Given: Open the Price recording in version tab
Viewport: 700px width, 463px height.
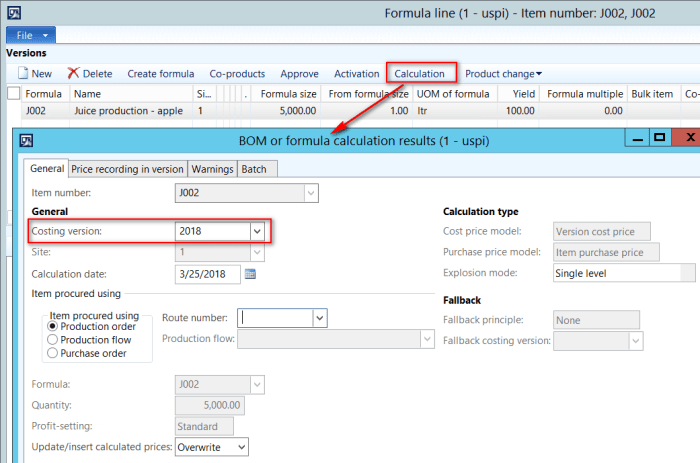Looking at the screenshot, I should [127, 170].
